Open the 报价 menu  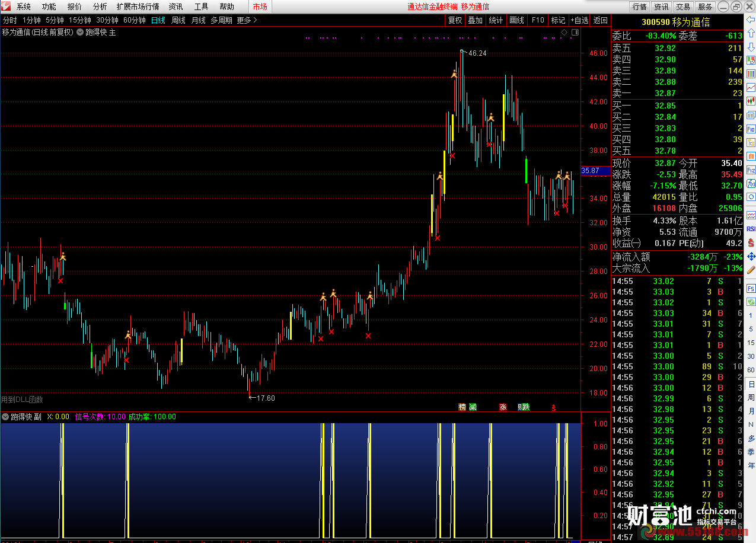tap(75, 7)
